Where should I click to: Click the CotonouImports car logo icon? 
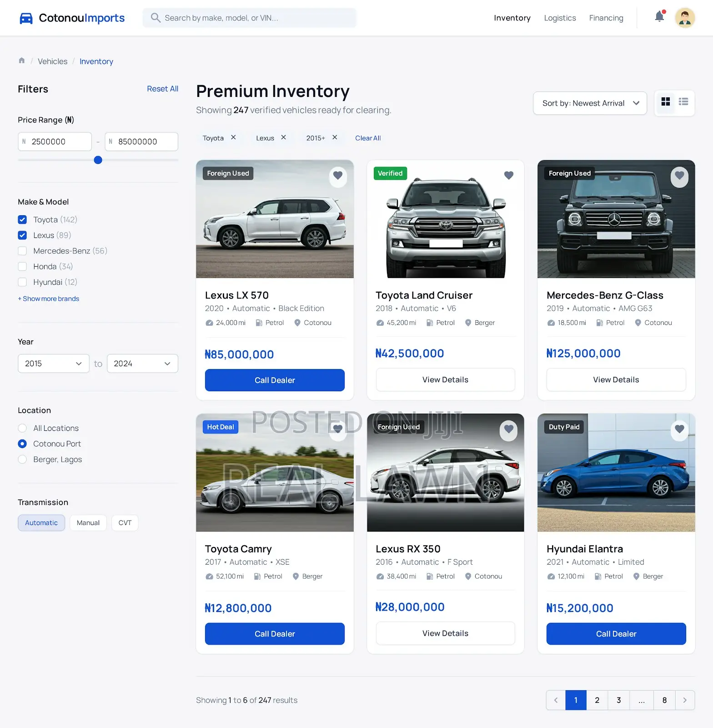(26, 18)
